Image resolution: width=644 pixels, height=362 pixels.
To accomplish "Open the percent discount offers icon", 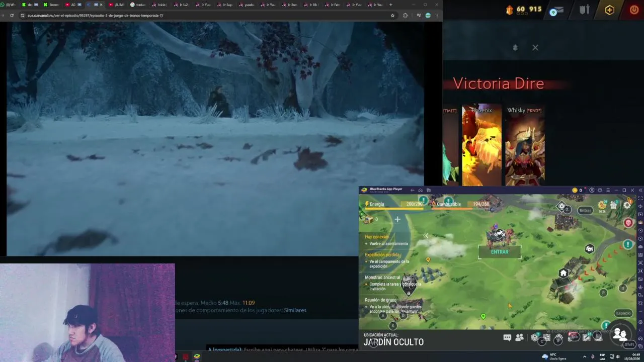I will pyautogui.click(x=601, y=205).
